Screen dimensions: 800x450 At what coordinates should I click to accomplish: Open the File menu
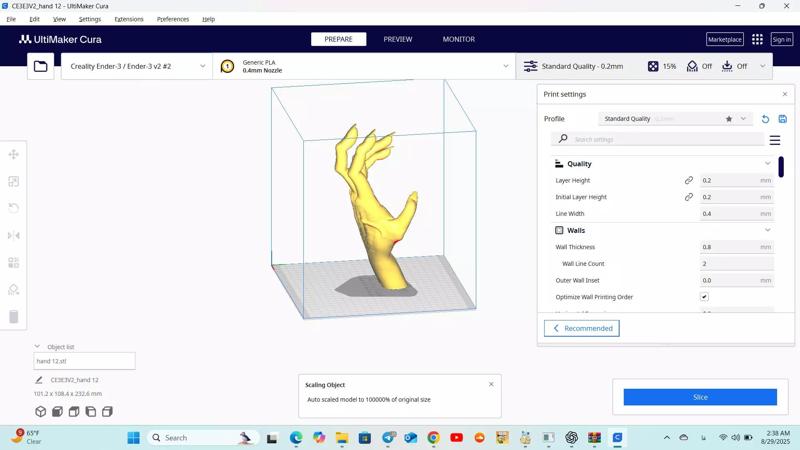point(11,19)
